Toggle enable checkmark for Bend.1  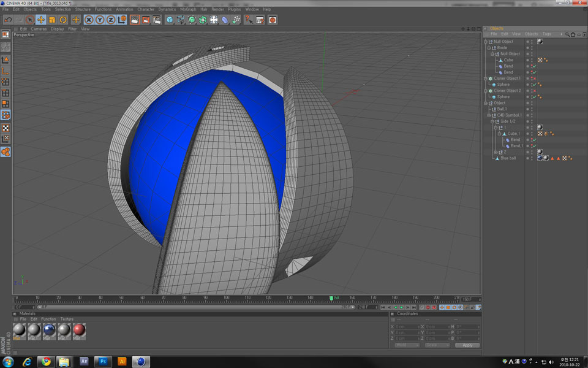tap(535, 146)
